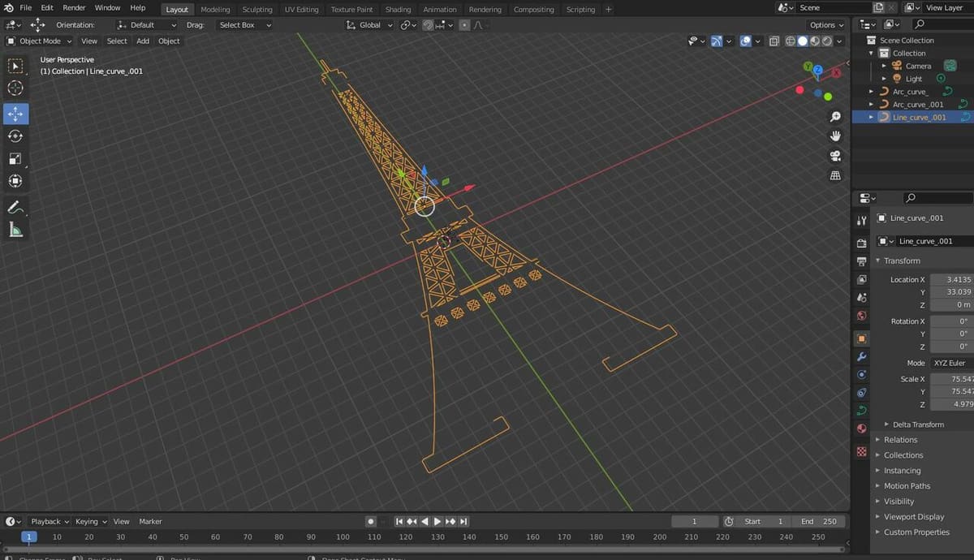Select the Scale tool
The width and height of the screenshot is (974, 560).
15,158
